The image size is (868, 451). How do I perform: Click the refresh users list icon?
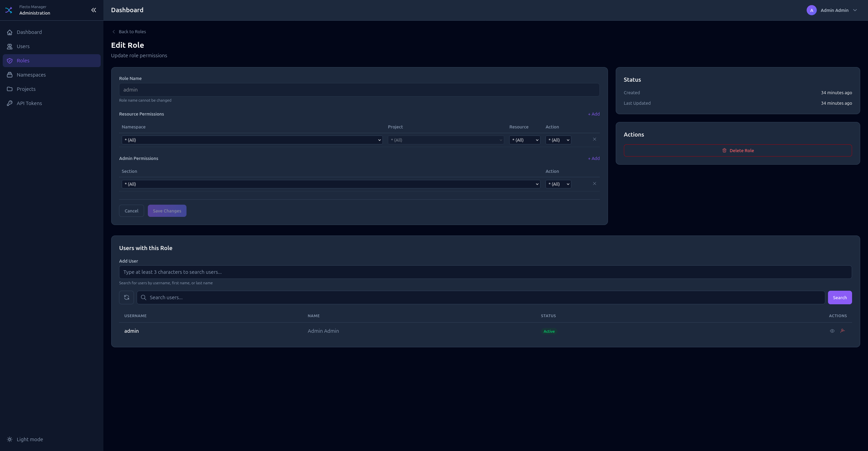point(126,298)
